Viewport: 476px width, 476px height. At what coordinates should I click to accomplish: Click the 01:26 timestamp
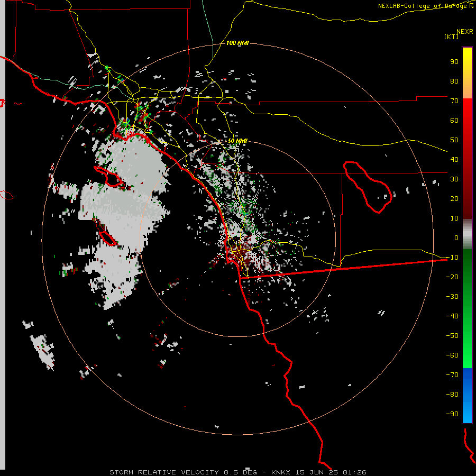tap(354, 472)
